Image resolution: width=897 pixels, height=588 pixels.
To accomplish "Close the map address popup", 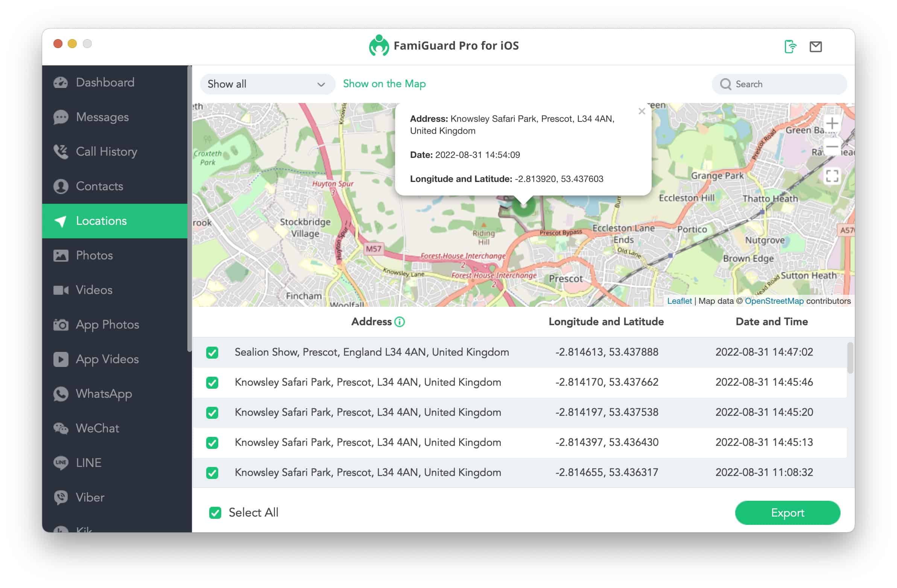I will point(642,111).
